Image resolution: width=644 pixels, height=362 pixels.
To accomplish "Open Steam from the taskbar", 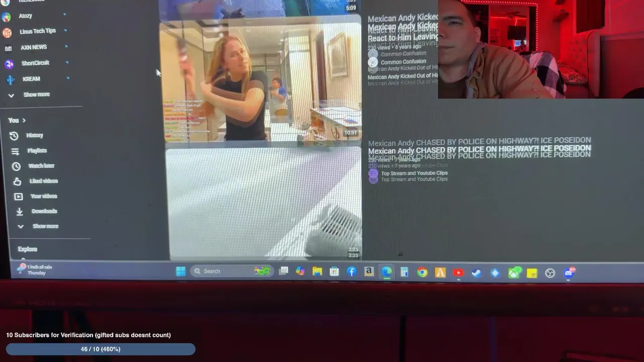I will tap(476, 273).
